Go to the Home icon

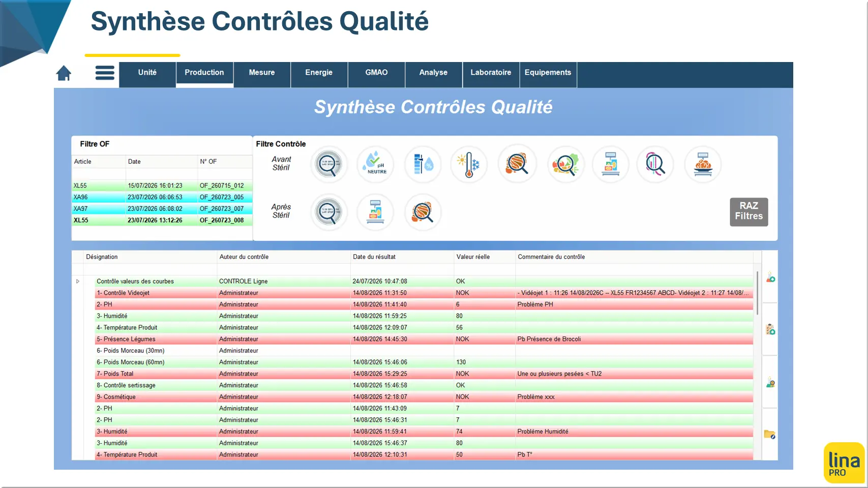tap(64, 73)
